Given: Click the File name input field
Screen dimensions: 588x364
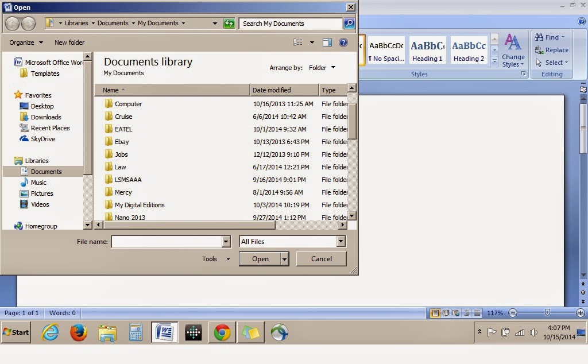Looking at the screenshot, I should pyautogui.click(x=167, y=242).
